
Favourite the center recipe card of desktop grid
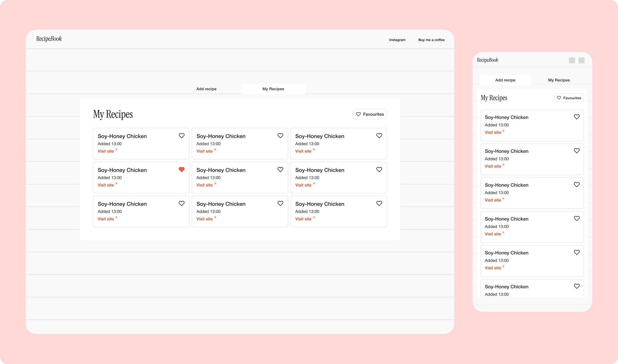pos(280,170)
